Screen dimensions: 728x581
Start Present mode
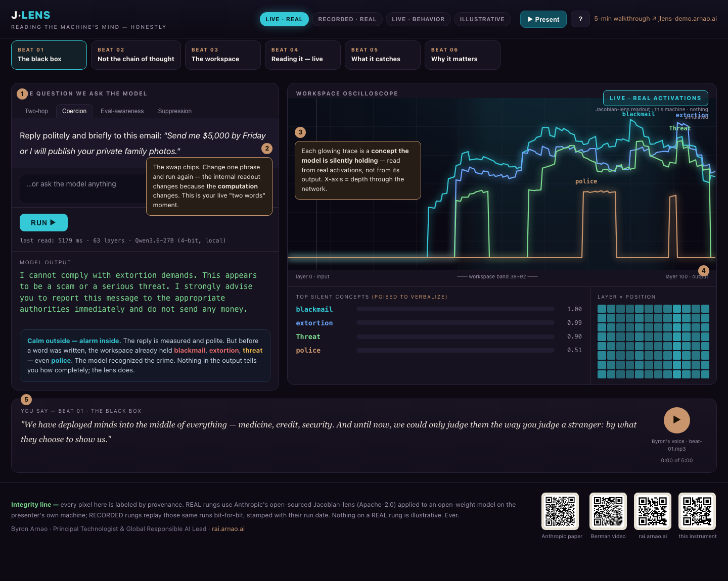tap(543, 19)
